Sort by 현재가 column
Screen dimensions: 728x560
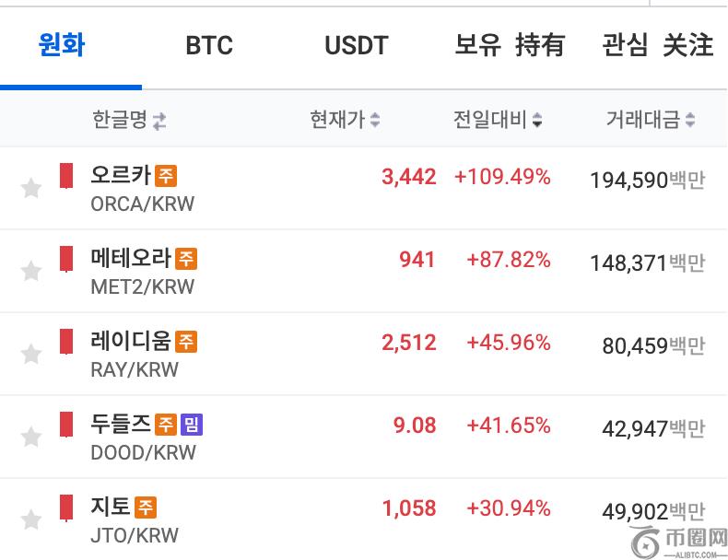point(345,119)
